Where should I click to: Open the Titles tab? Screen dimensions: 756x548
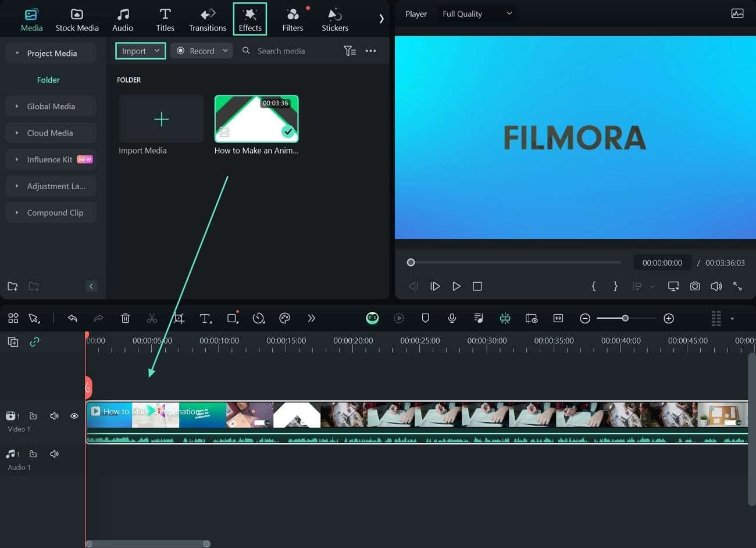point(165,20)
